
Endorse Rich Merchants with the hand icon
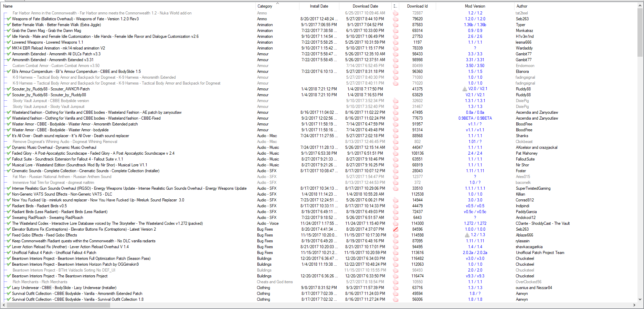(x=395, y=282)
